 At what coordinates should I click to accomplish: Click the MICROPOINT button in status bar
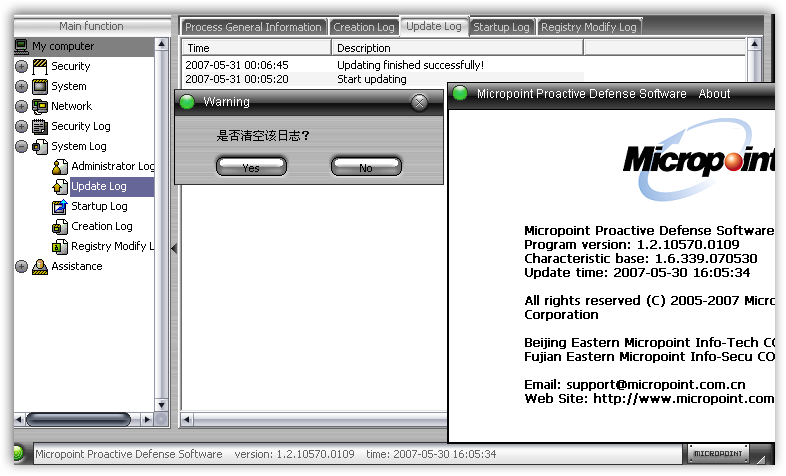[x=718, y=453]
